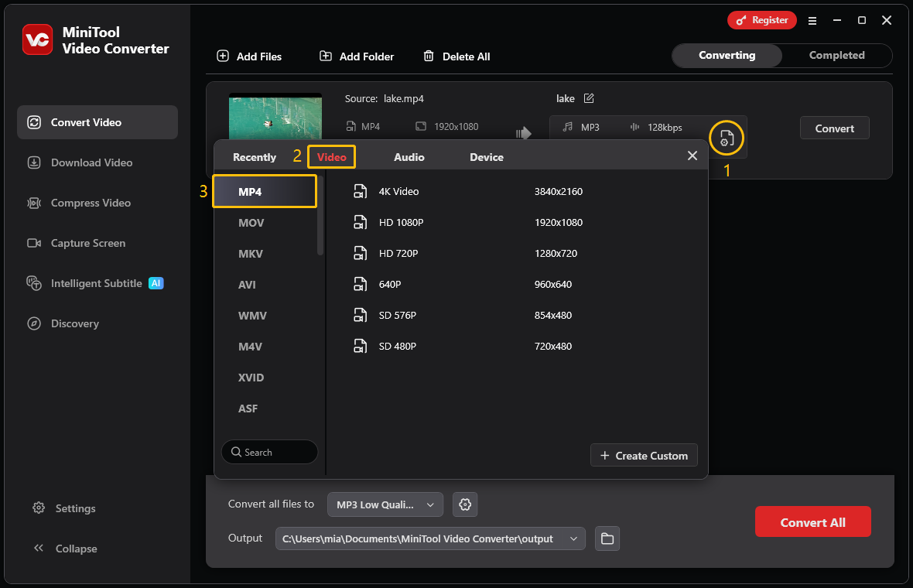
Task: Click the edit pencil next to lake title
Action: pyautogui.click(x=588, y=98)
